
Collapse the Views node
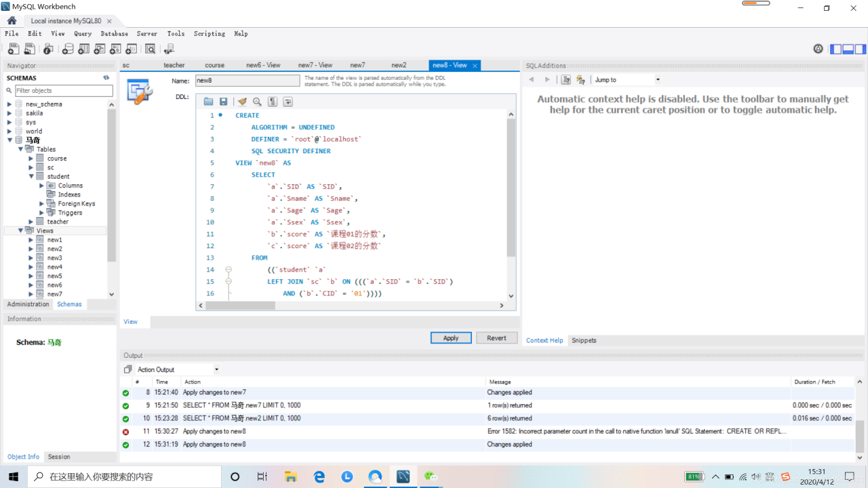pyautogui.click(x=20, y=230)
